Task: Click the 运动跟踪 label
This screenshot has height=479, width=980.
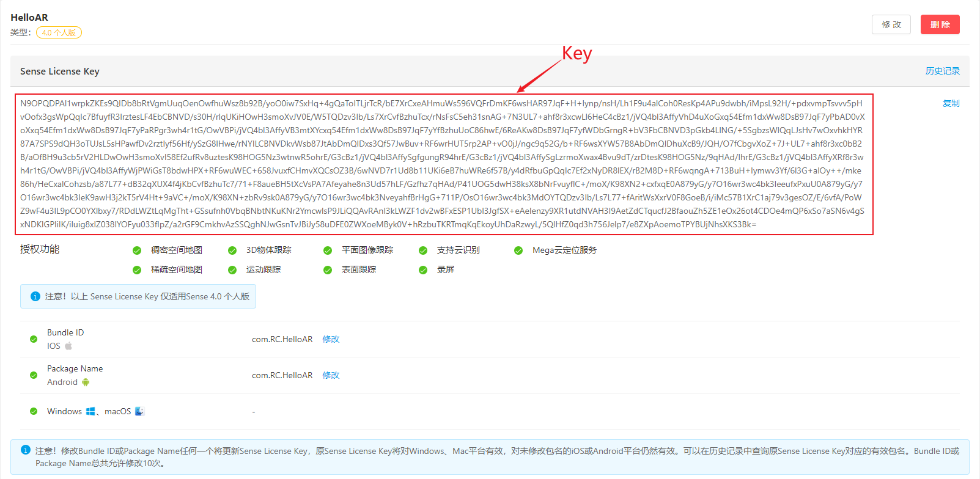Action: tap(263, 269)
